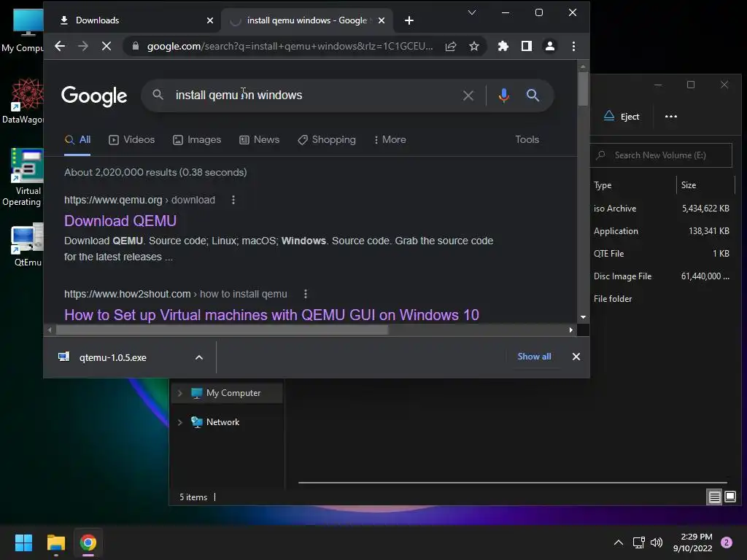Expand the More search filters
This screenshot has height=560, width=747.
pyautogui.click(x=390, y=140)
